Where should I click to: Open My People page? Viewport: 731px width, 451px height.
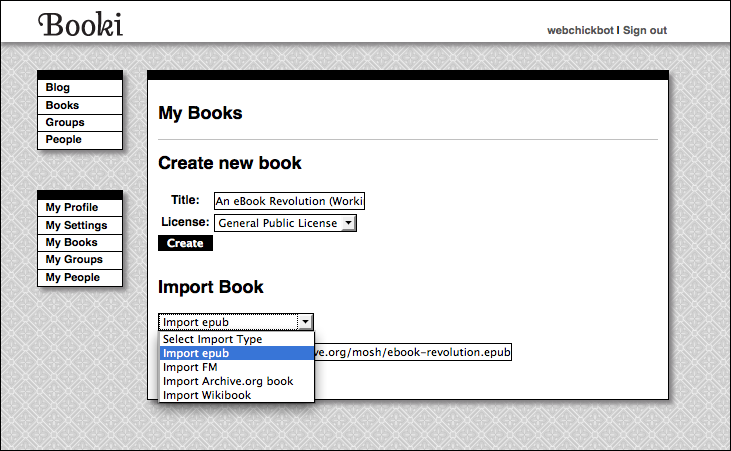point(73,277)
